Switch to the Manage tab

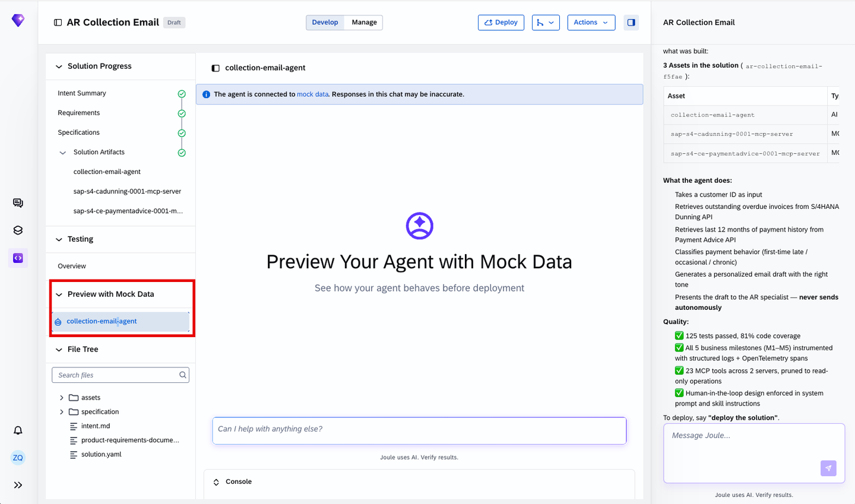point(364,23)
